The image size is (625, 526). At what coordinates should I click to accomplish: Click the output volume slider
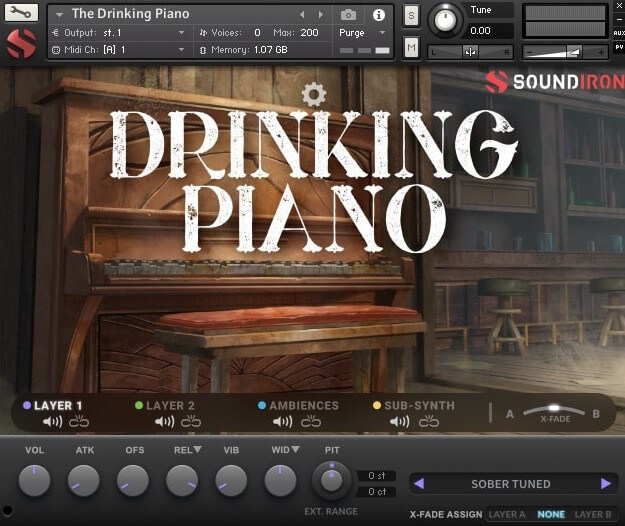tap(565, 52)
